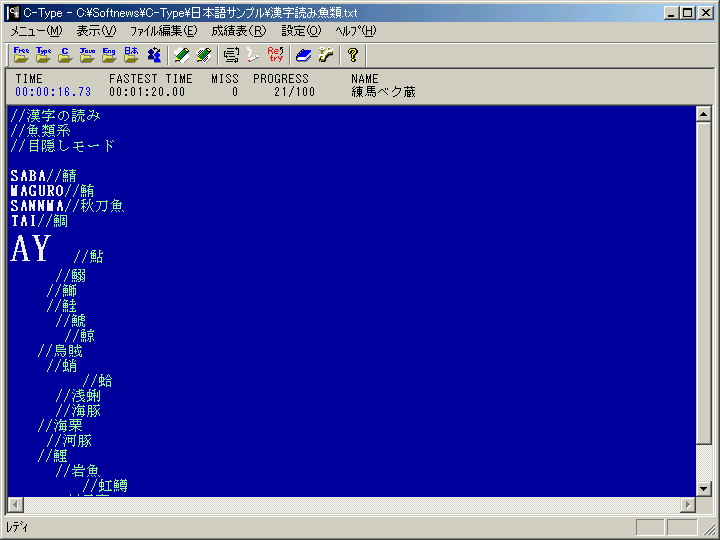The height and width of the screenshot is (540, 720).
Task: Click the hidden line //浅蜊
Action: pos(78,396)
